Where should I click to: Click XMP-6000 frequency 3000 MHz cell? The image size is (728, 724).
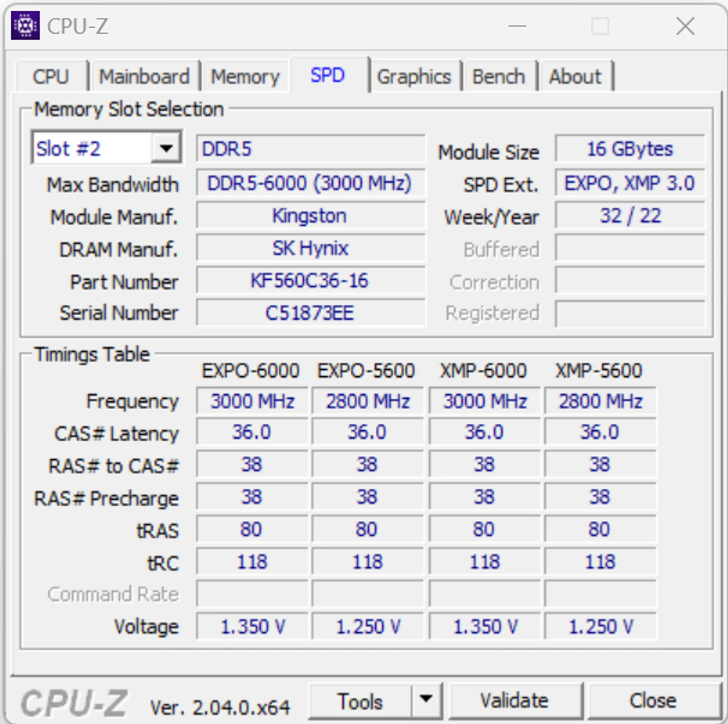tap(485, 401)
